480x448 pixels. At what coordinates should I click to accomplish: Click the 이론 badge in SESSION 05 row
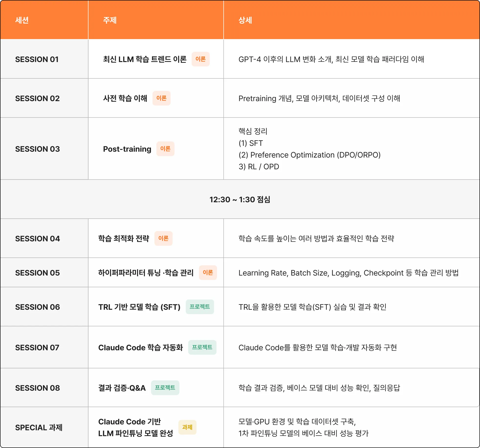pos(208,273)
